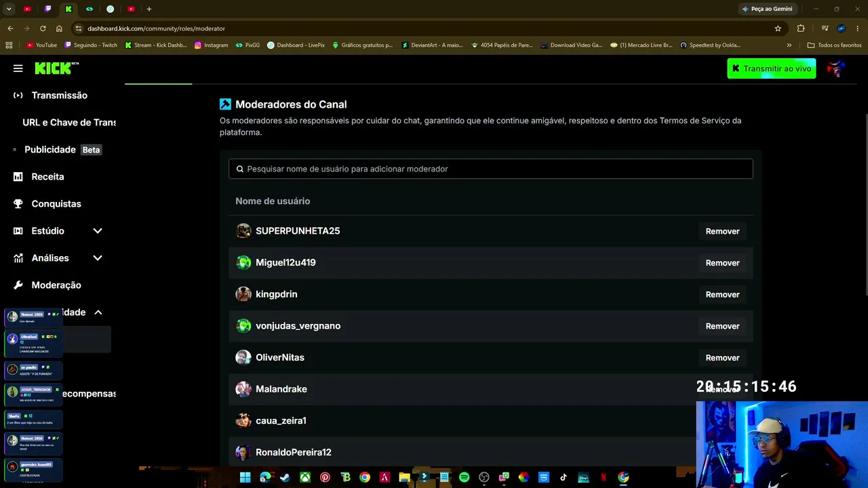Viewport: 868px width, 488px height.
Task: Open the PixGG bookmark
Action: [248, 45]
